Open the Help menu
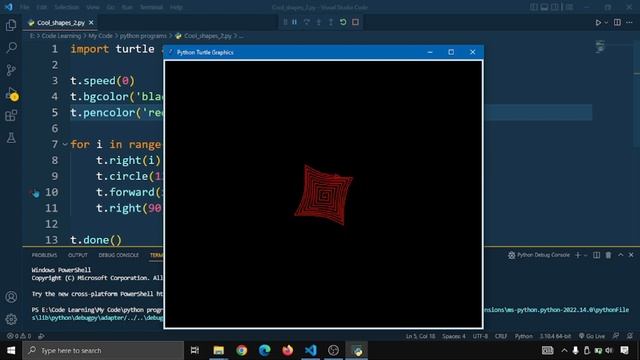Viewport: 640px width, 360px height. pyautogui.click(x=176, y=7)
